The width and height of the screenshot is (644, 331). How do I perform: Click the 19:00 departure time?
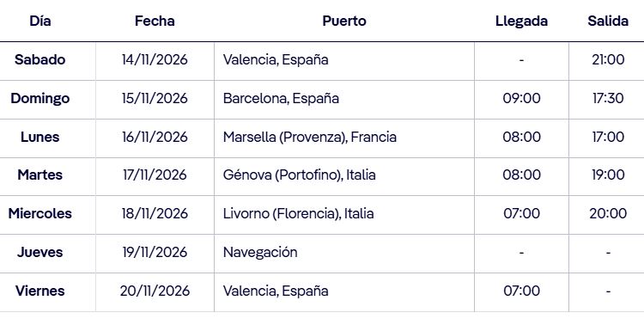point(608,175)
